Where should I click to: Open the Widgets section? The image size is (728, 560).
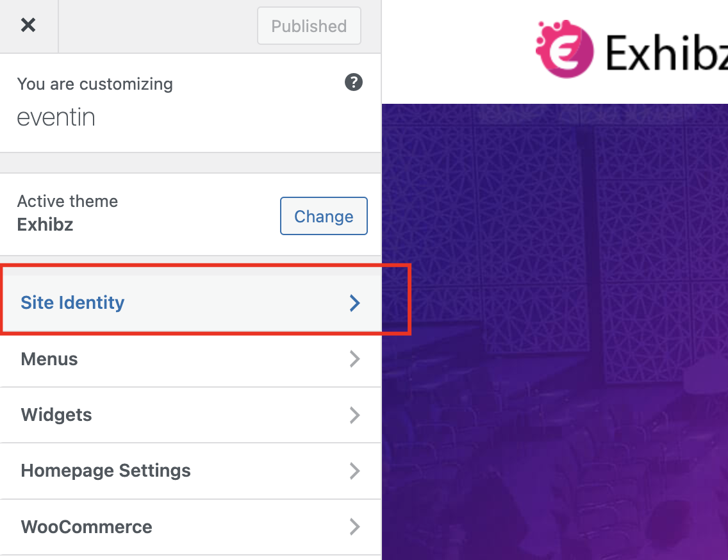pos(190,415)
